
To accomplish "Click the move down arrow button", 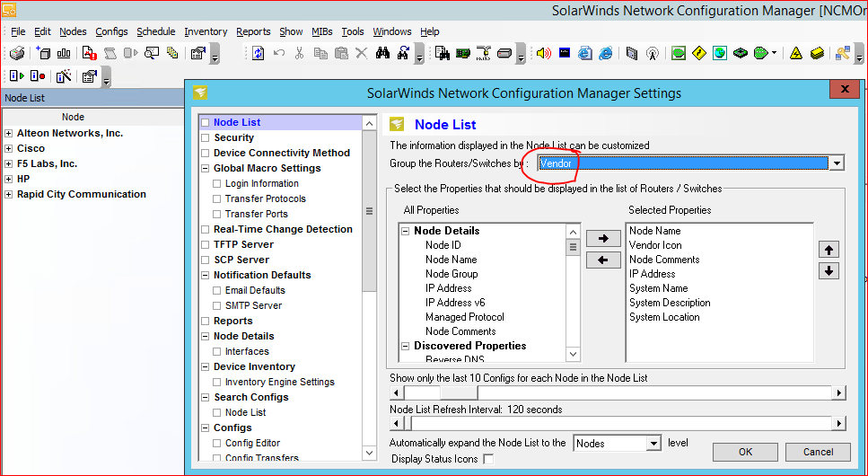I will click(x=829, y=271).
